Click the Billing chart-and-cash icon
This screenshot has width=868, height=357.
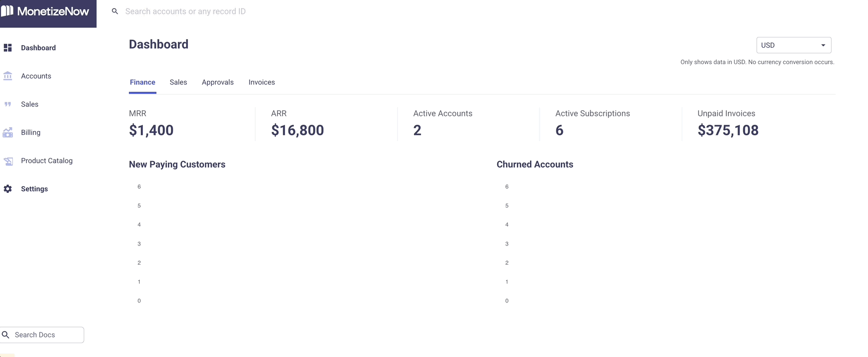(8, 132)
